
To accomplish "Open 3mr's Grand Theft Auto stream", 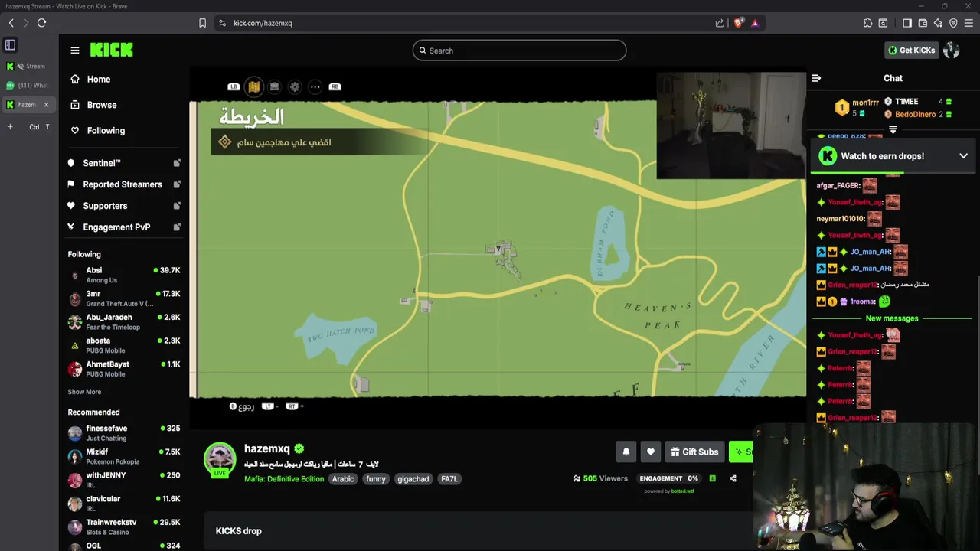I will click(x=124, y=298).
